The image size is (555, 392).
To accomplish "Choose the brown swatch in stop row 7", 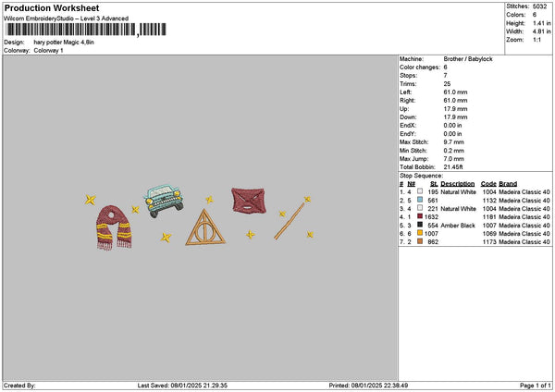I will (x=420, y=241).
